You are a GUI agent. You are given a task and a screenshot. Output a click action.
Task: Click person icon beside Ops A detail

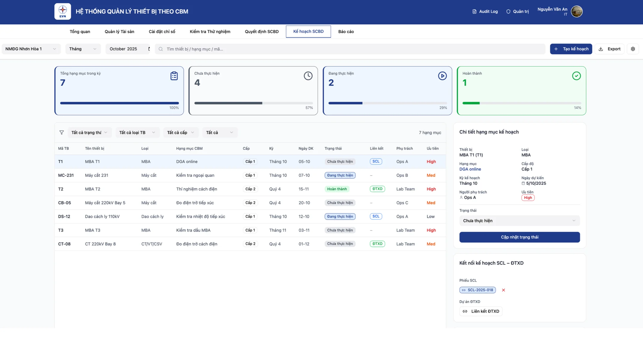(x=461, y=198)
